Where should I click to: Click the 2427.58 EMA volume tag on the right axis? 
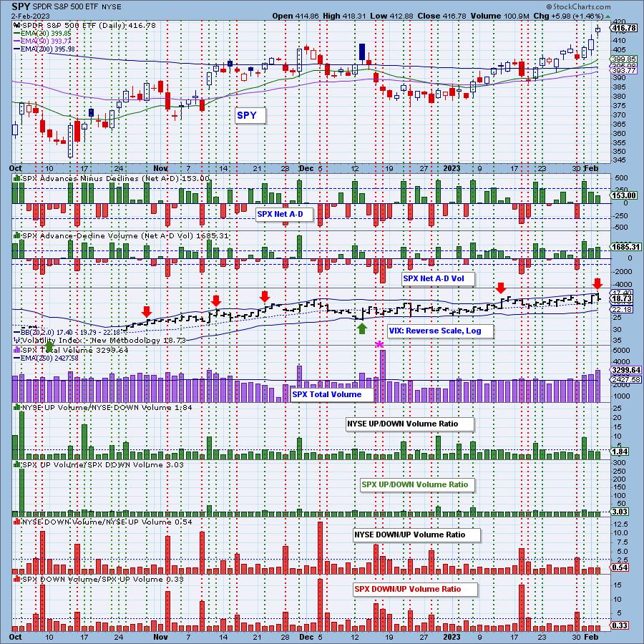click(626, 379)
